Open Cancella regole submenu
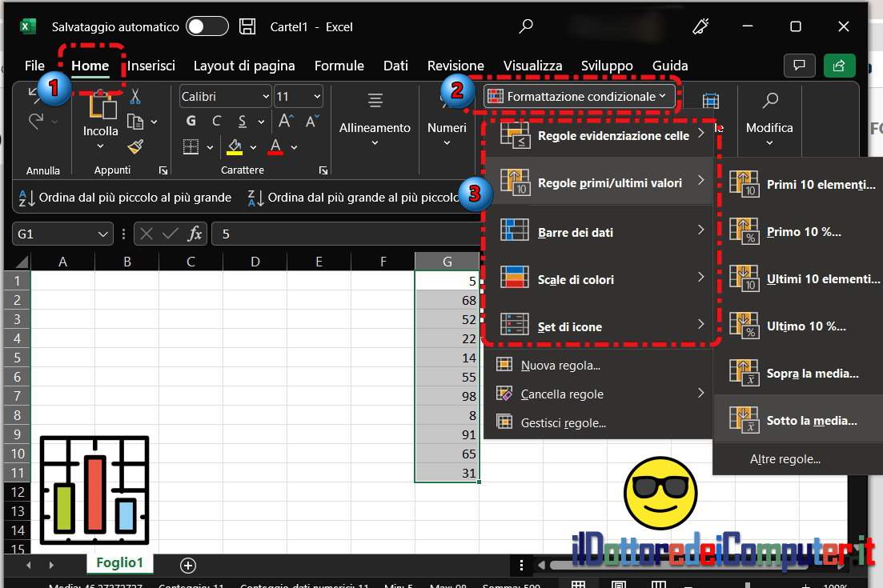Viewport: 883px width, 588px height. coord(599,394)
